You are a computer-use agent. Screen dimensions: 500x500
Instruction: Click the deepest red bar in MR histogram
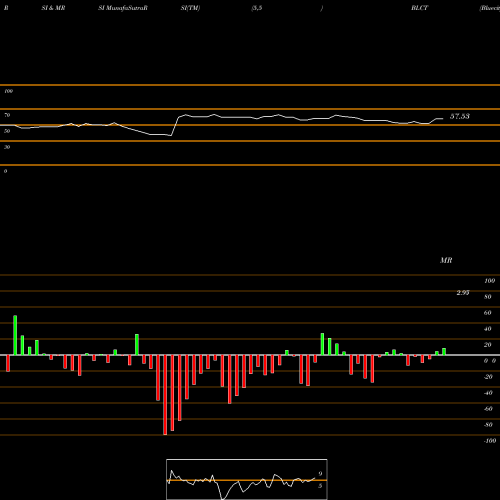165,395
